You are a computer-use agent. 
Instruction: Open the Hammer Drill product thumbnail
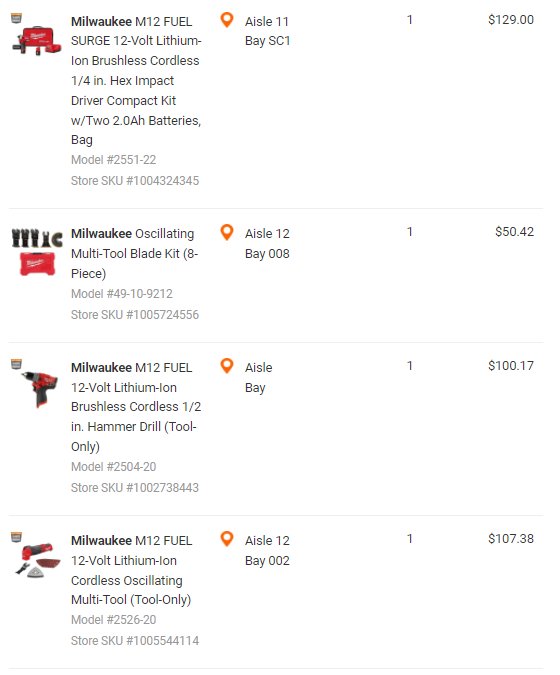coord(40,388)
